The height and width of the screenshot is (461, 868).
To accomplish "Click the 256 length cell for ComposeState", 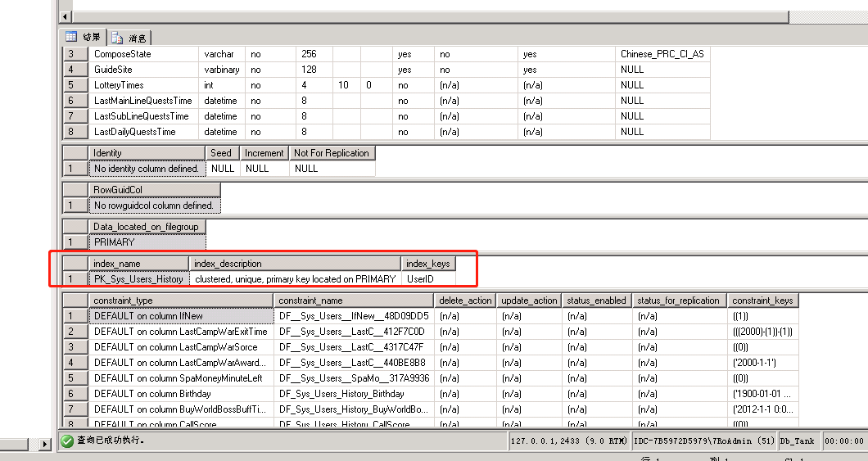I will [314, 54].
